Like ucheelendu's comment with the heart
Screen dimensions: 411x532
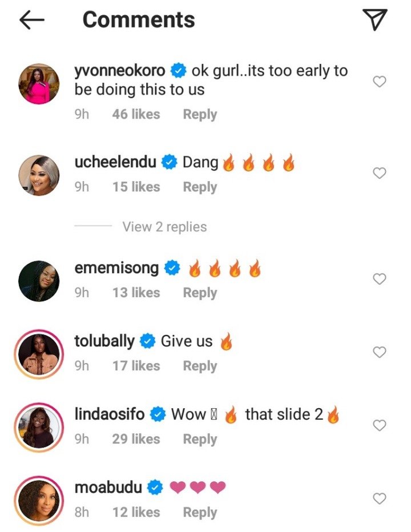point(379,173)
